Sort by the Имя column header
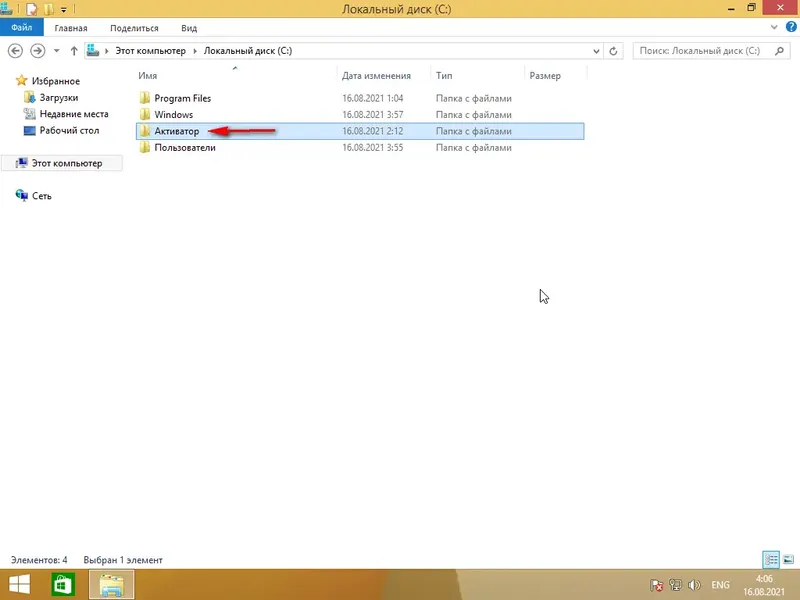Image resolution: width=800 pixels, height=600 pixels. click(147, 76)
